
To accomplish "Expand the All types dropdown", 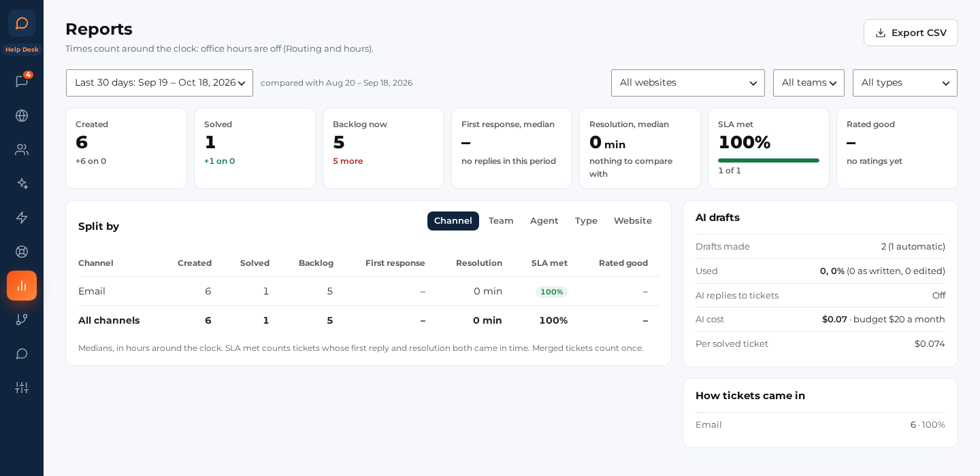I will click(x=905, y=83).
